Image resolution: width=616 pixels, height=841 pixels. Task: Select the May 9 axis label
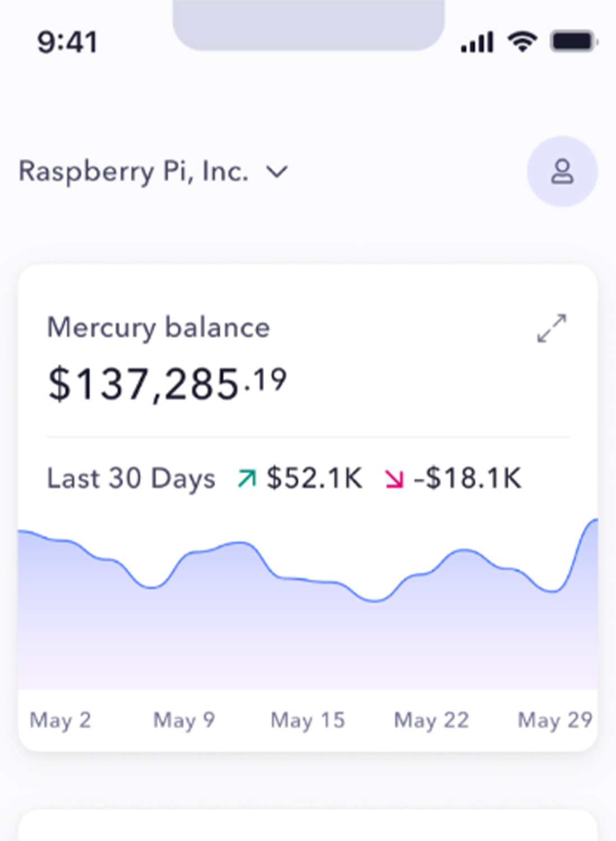tap(184, 720)
